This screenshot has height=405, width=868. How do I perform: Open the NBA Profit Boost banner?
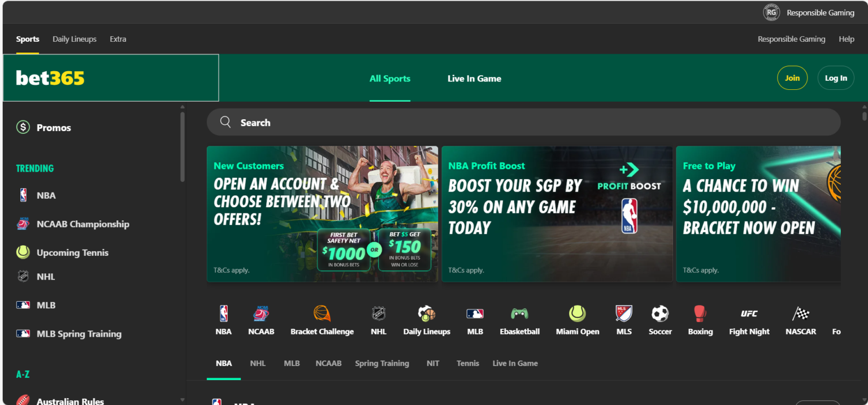pos(557,214)
